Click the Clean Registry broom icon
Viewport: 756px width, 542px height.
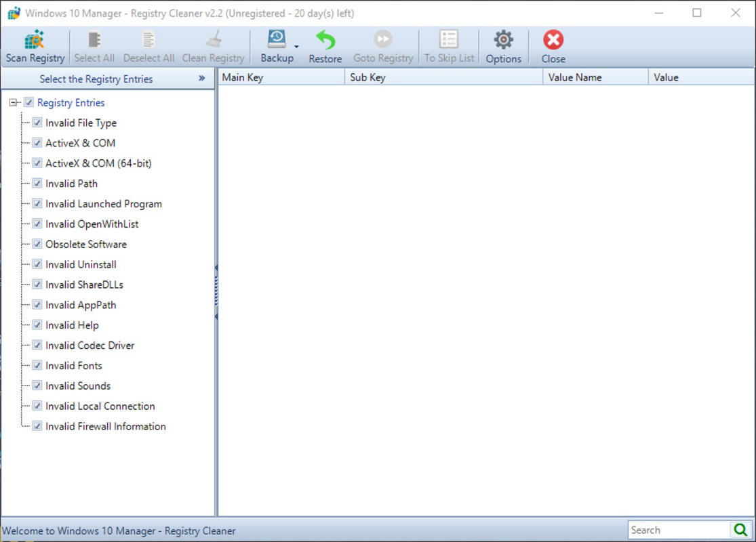pyautogui.click(x=214, y=39)
